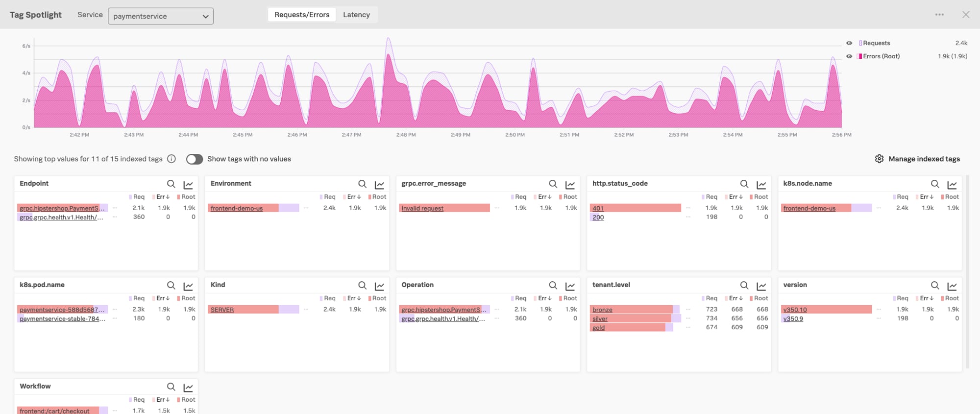Hide the Errors (Root) series via eye icon
The image size is (980, 414).
point(849,56)
